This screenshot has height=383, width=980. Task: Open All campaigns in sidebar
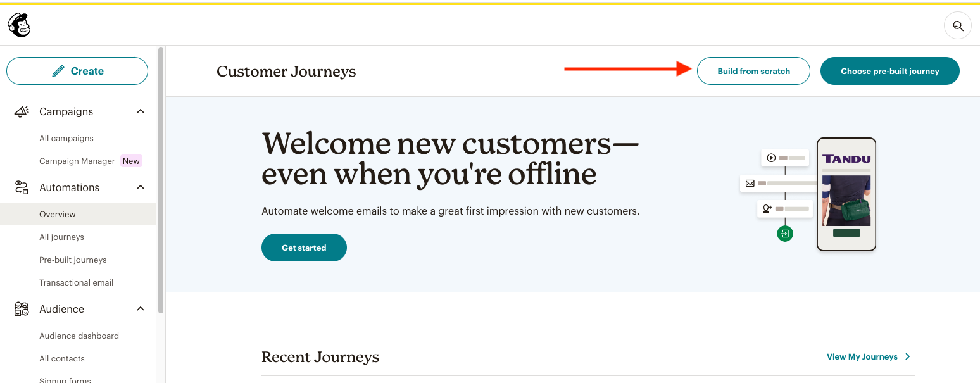66,138
